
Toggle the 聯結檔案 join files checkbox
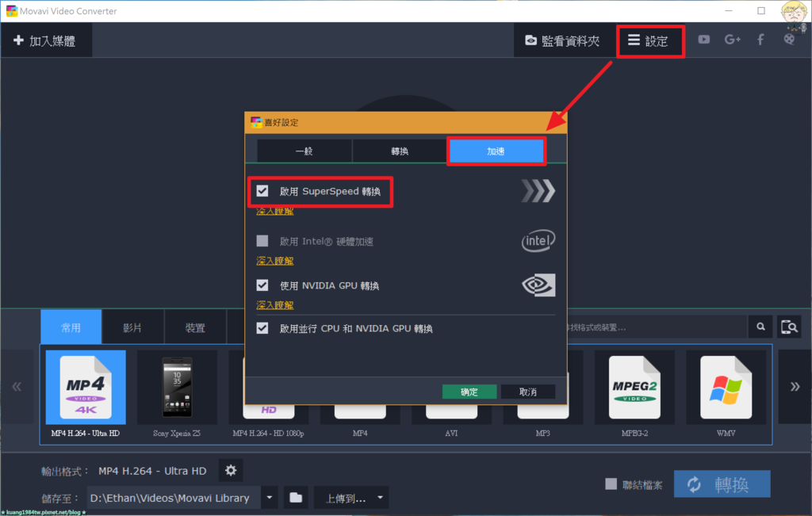pyautogui.click(x=611, y=484)
